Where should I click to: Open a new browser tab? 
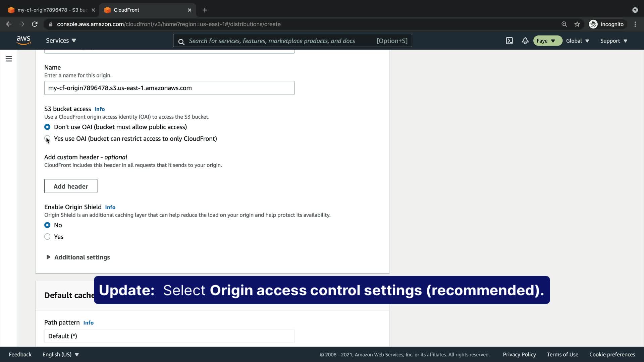coord(205,10)
